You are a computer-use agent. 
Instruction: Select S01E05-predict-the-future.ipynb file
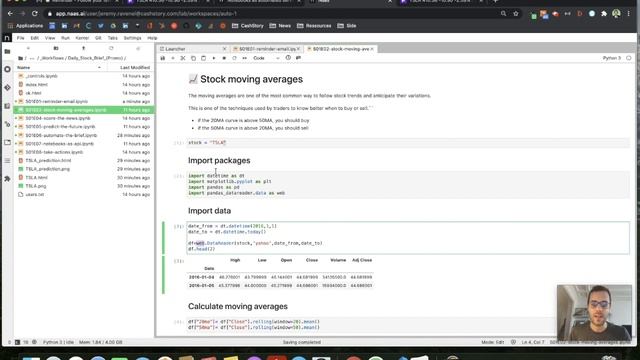coord(84,127)
